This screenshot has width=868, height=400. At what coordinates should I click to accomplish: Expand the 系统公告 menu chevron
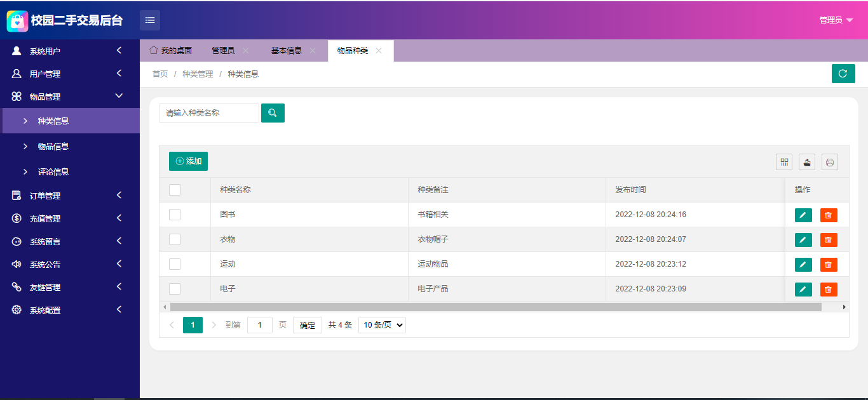[119, 263]
